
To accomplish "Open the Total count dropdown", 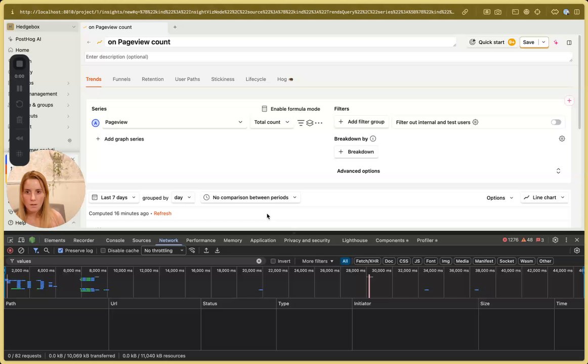I will 272,122.
